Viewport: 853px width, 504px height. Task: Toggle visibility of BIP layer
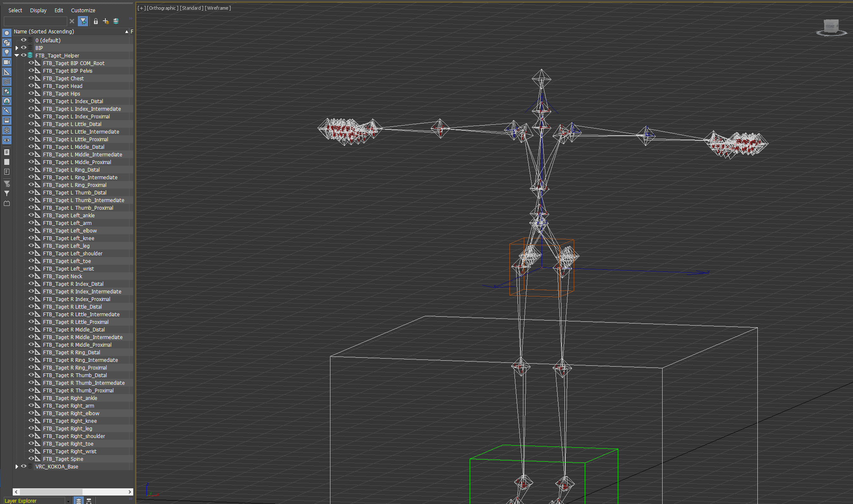pos(24,48)
